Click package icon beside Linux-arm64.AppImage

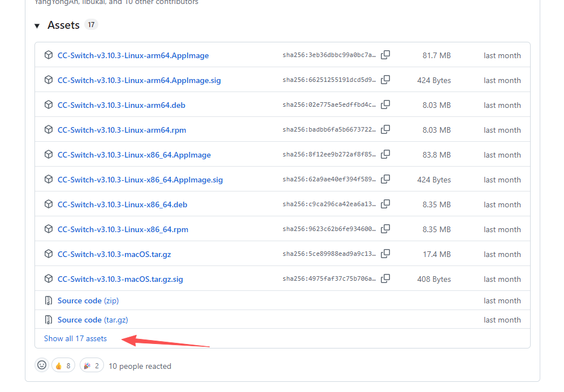tap(49, 55)
